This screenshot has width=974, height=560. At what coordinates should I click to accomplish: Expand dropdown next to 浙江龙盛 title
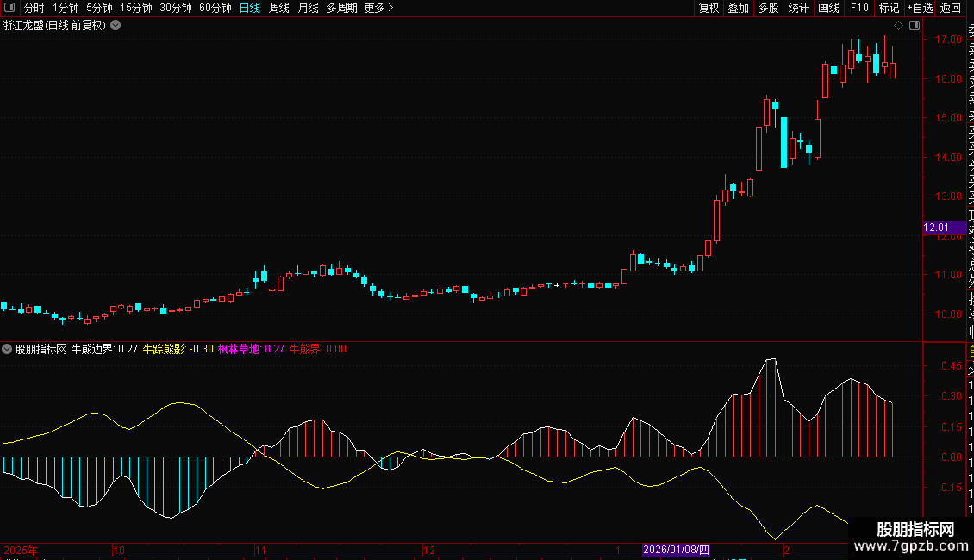click(x=116, y=26)
